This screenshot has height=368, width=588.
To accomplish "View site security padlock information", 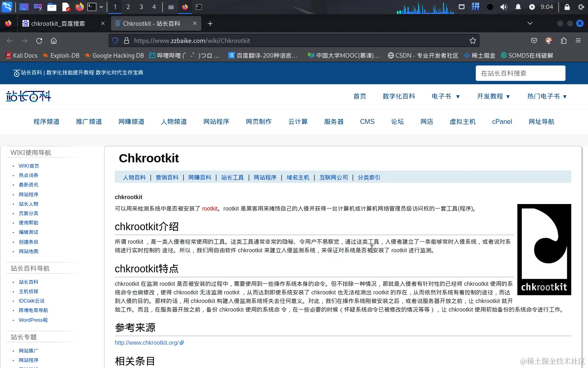I will [127, 40].
